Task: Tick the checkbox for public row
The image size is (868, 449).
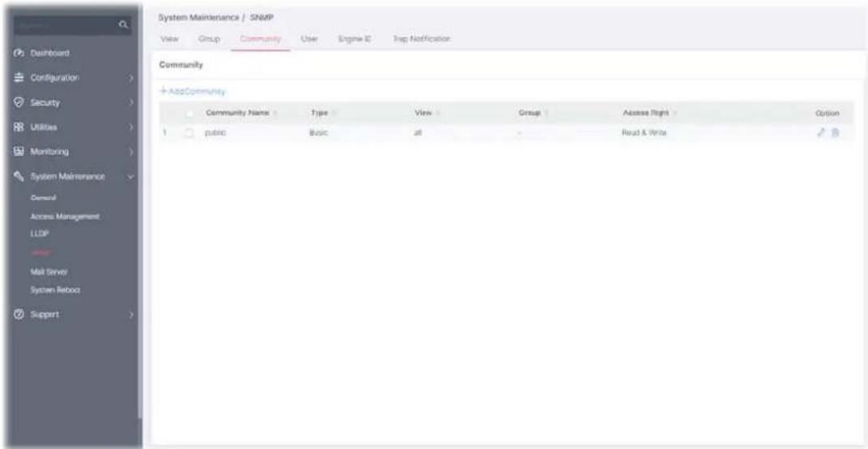Action: (x=190, y=133)
